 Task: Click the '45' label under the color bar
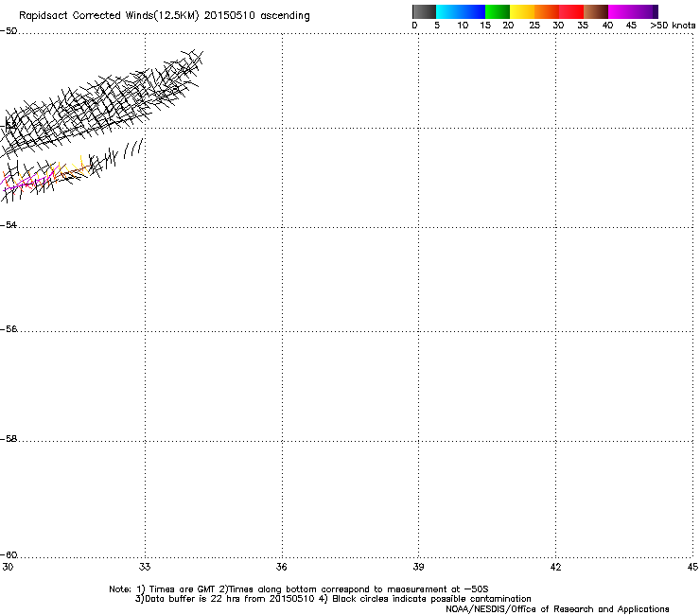coord(631,26)
